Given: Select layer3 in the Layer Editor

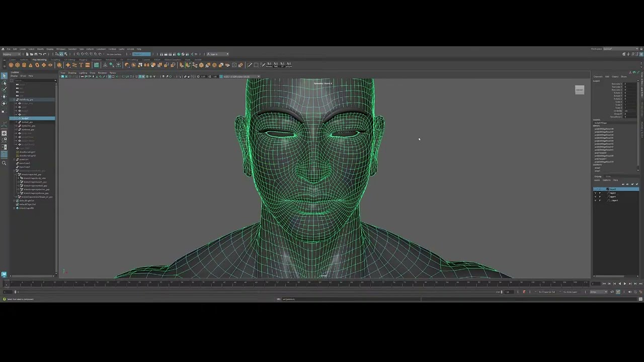Looking at the screenshot, I should point(617,189).
